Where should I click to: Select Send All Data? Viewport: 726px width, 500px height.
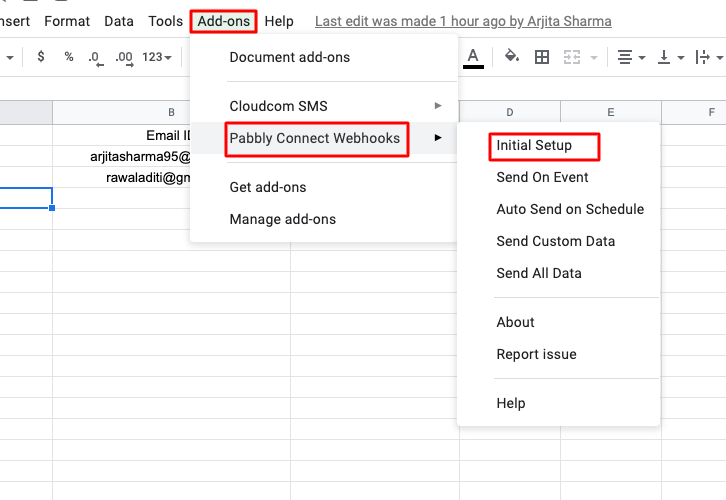tap(558, 273)
